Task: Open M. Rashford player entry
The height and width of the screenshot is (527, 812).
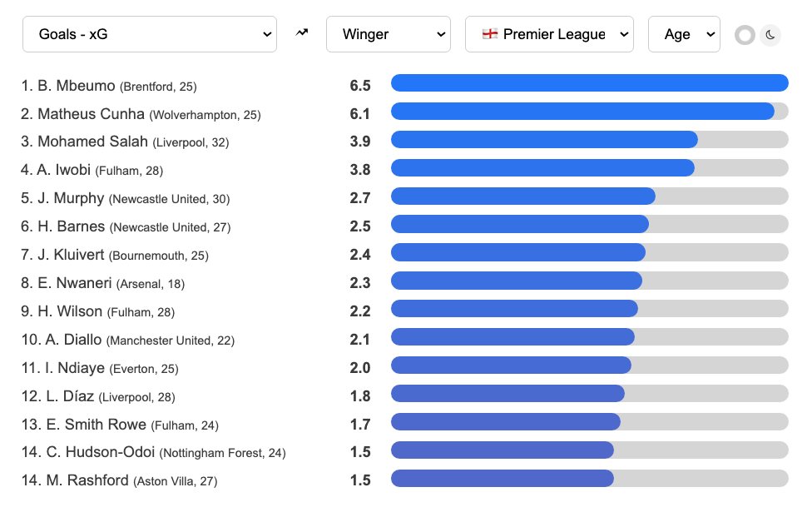Action: [x=87, y=480]
